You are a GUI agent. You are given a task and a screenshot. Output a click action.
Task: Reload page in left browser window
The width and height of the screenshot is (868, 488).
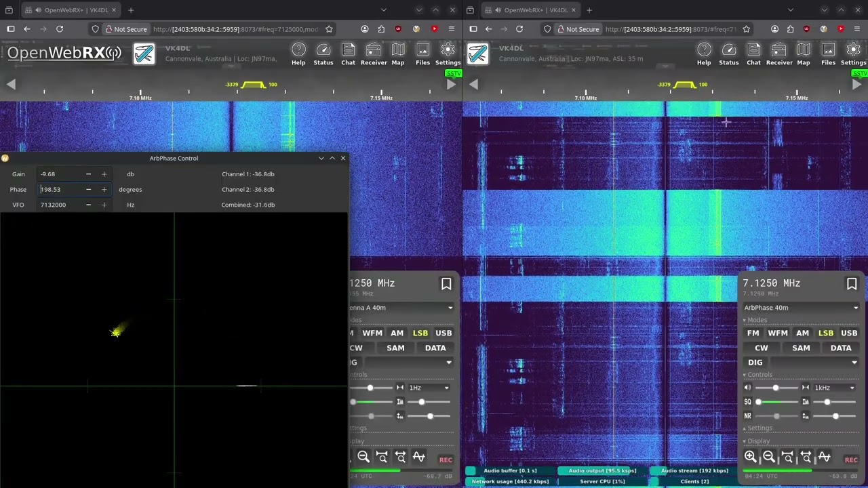pyautogui.click(x=60, y=29)
